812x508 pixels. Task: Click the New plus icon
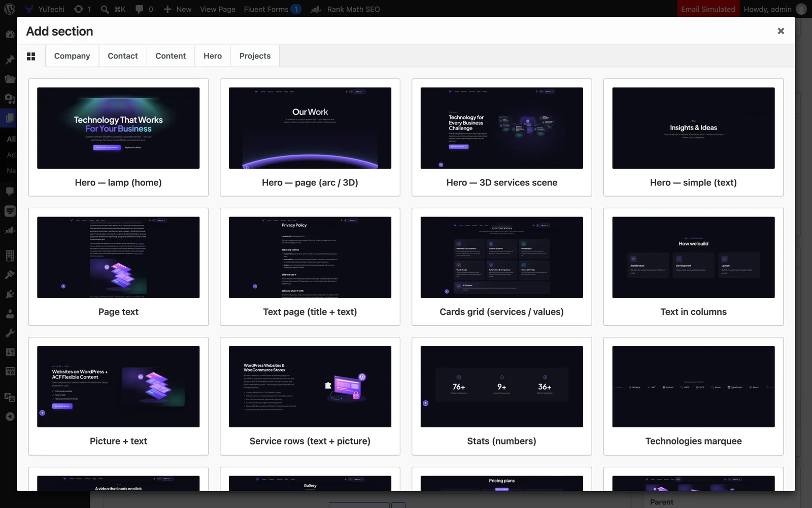pyautogui.click(x=167, y=9)
